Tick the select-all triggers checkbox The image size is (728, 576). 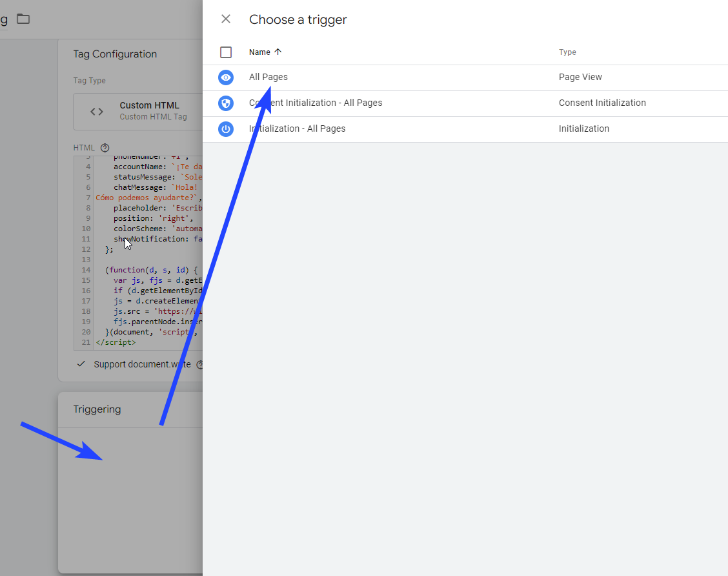click(x=226, y=52)
